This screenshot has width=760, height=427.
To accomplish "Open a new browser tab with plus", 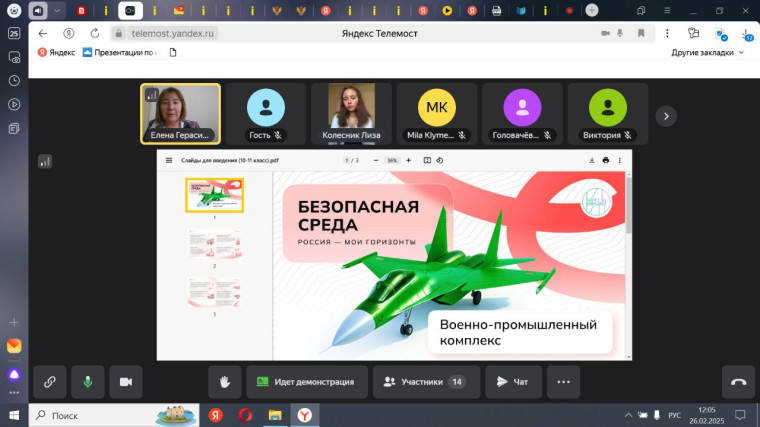I will (592, 10).
